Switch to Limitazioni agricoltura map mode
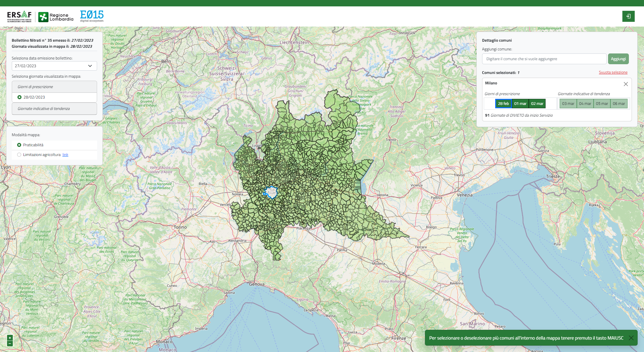The image size is (644, 352). (x=19, y=155)
